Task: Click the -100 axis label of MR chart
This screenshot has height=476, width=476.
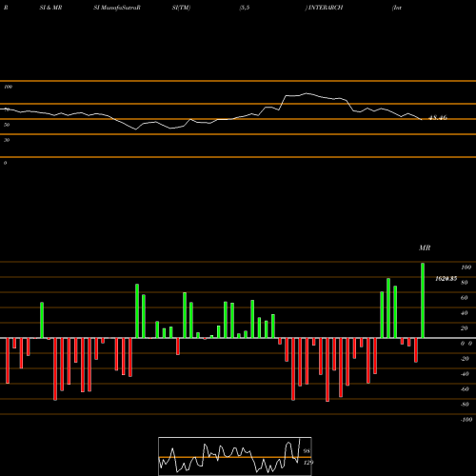Action: tap(466, 420)
